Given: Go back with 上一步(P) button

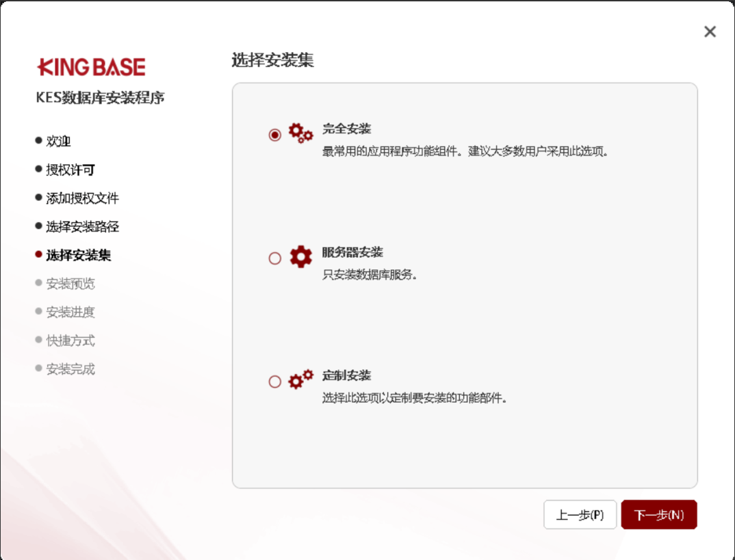Looking at the screenshot, I should pos(580,515).
